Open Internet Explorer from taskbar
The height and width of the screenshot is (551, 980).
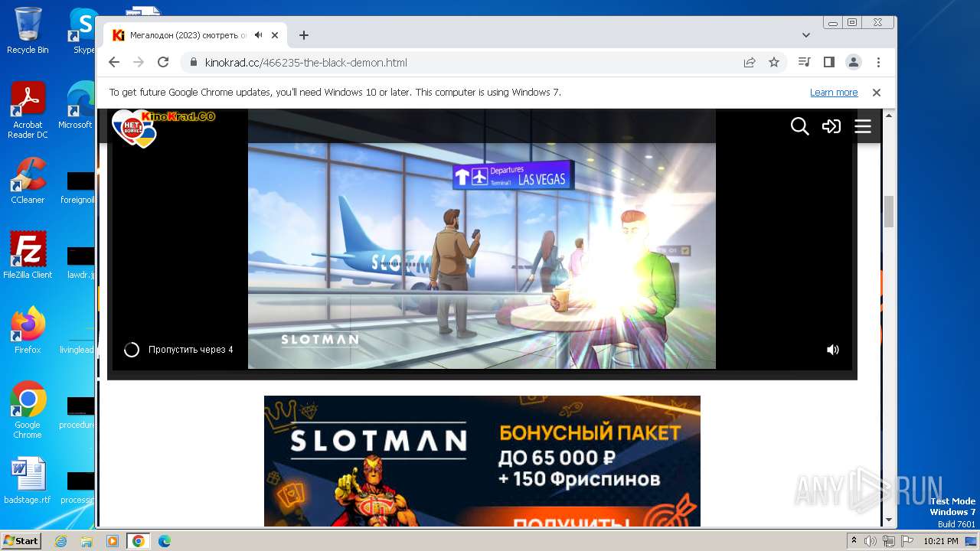click(x=60, y=541)
